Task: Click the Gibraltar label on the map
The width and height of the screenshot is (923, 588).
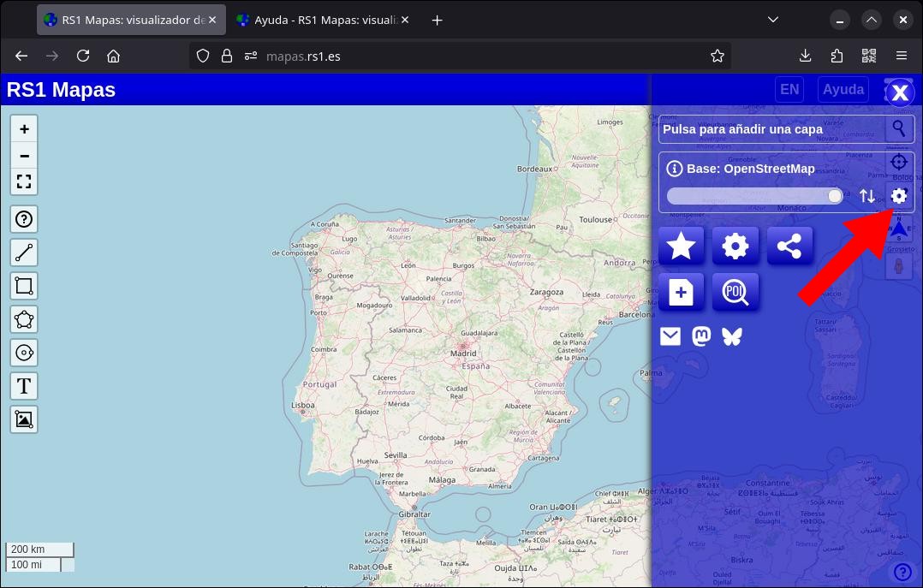Action: tap(414, 514)
